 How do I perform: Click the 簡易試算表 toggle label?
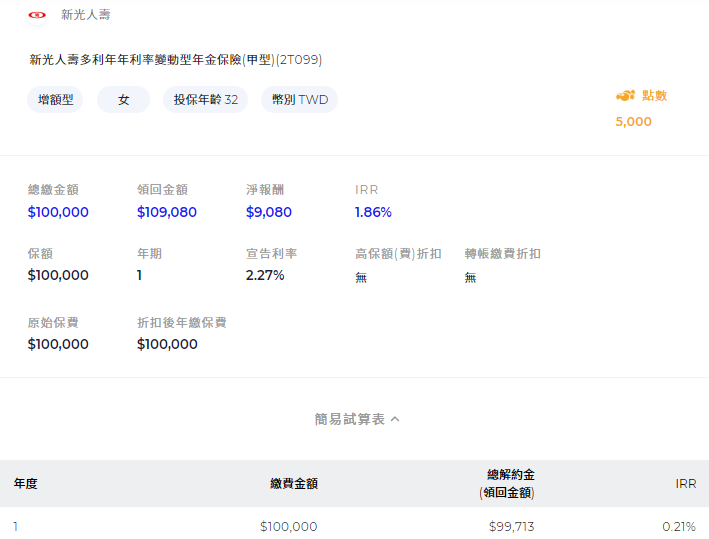[x=350, y=419]
